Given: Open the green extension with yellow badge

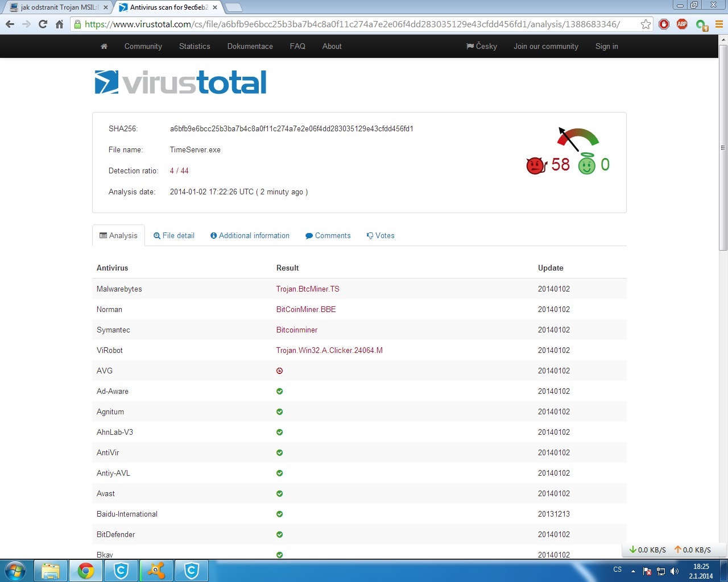Looking at the screenshot, I should point(701,24).
